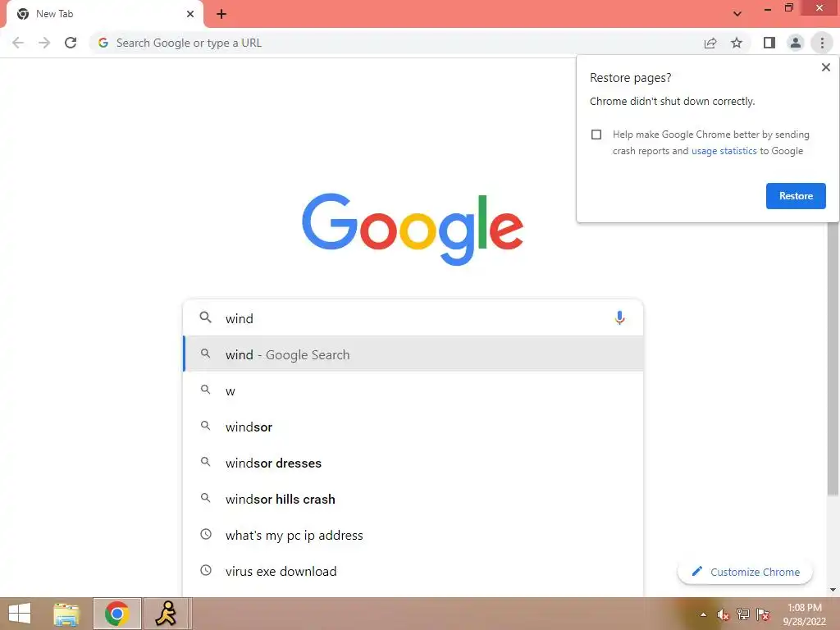Open a new tab with plus button
This screenshot has width=840, height=630.
point(221,14)
